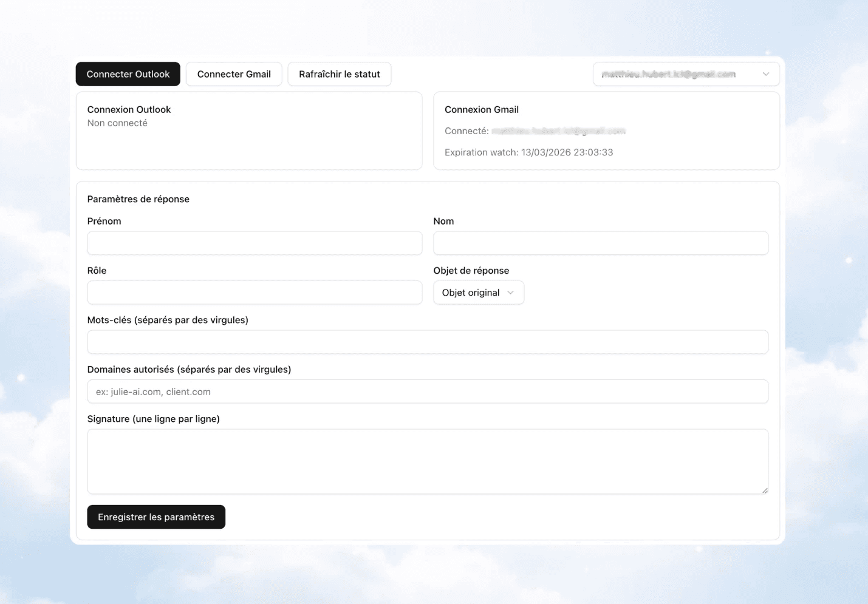868x604 pixels.
Task: Click the resize handle of the Signature area
Action: click(x=766, y=490)
